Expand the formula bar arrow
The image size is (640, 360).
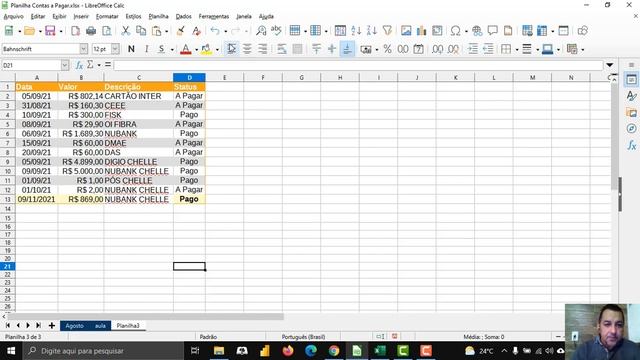click(609, 65)
